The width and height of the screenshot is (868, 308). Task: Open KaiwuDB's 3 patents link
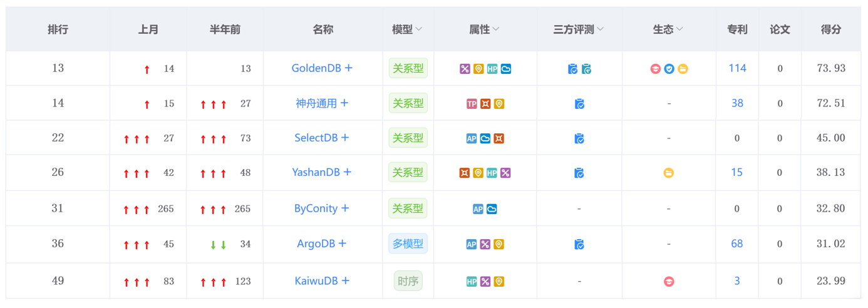[x=737, y=281]
